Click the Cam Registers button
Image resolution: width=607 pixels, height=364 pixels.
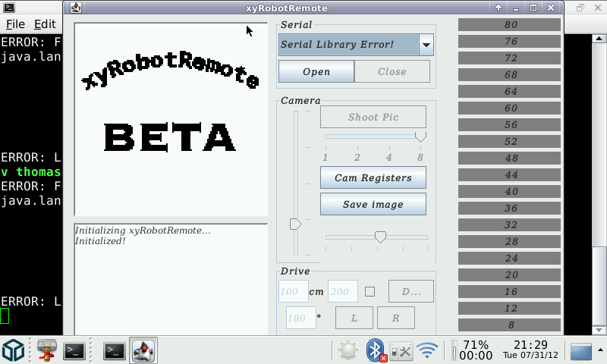click(x=373, y=177)
